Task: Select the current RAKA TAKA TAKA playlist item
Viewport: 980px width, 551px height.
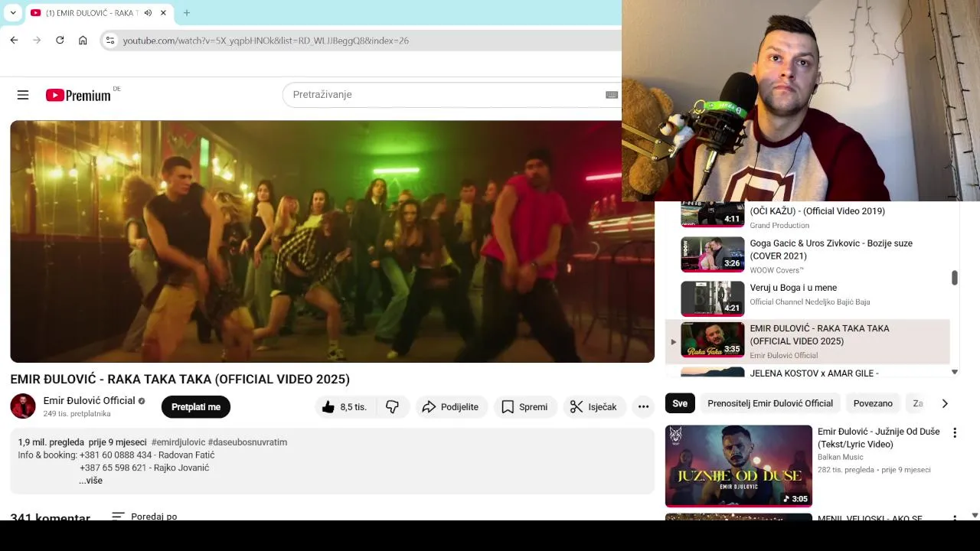Action: point(808,341)
